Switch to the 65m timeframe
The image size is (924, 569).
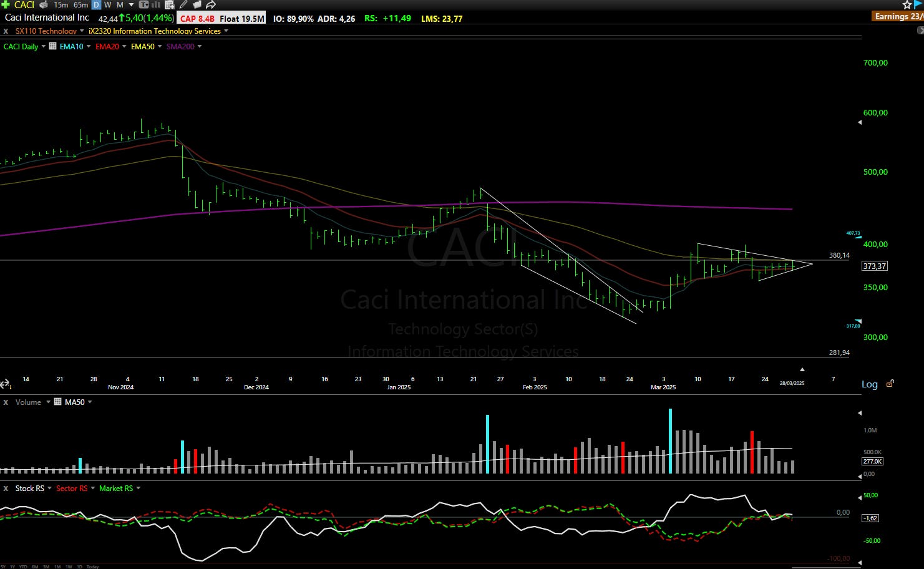click(80, 4)
